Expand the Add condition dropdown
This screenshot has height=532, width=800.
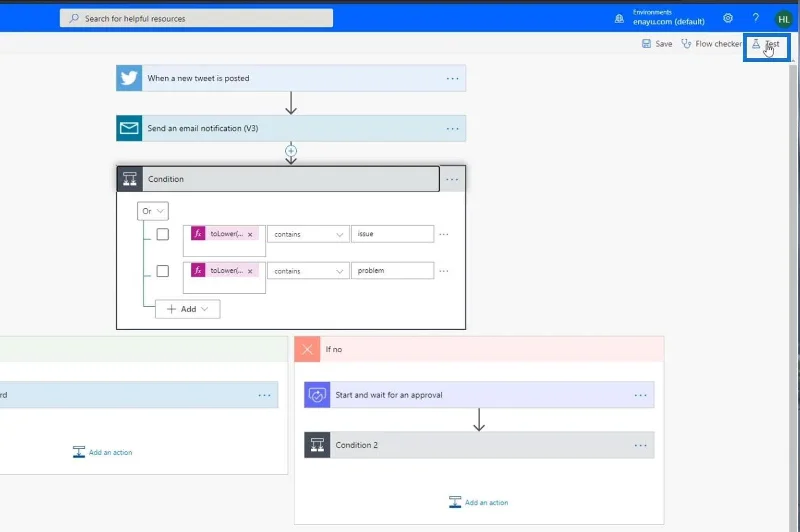click(x=187, y=309)
